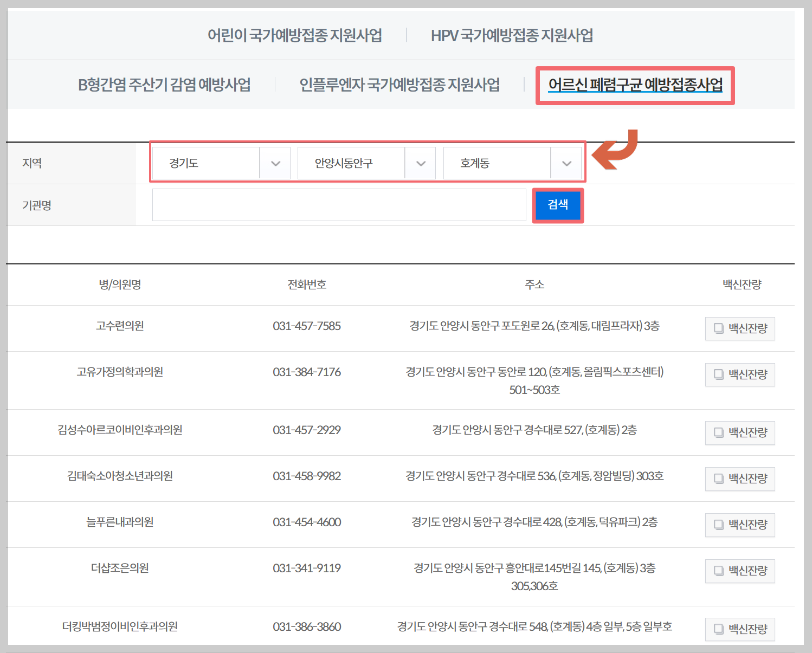Click the 백신잔량 column header
The height and width of the screenshot is (653, 812).
pyautogui.click(x=742, y=285)
